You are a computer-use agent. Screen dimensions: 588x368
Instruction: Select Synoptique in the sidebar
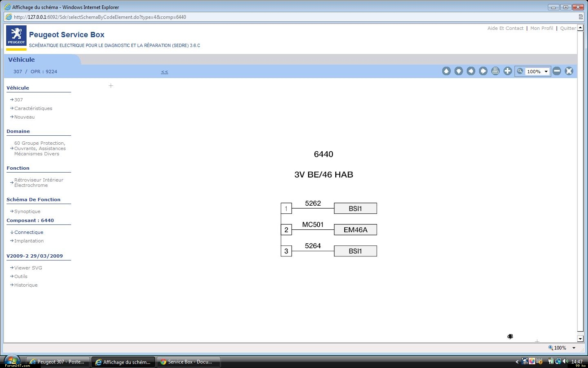(x=27, y=211)
